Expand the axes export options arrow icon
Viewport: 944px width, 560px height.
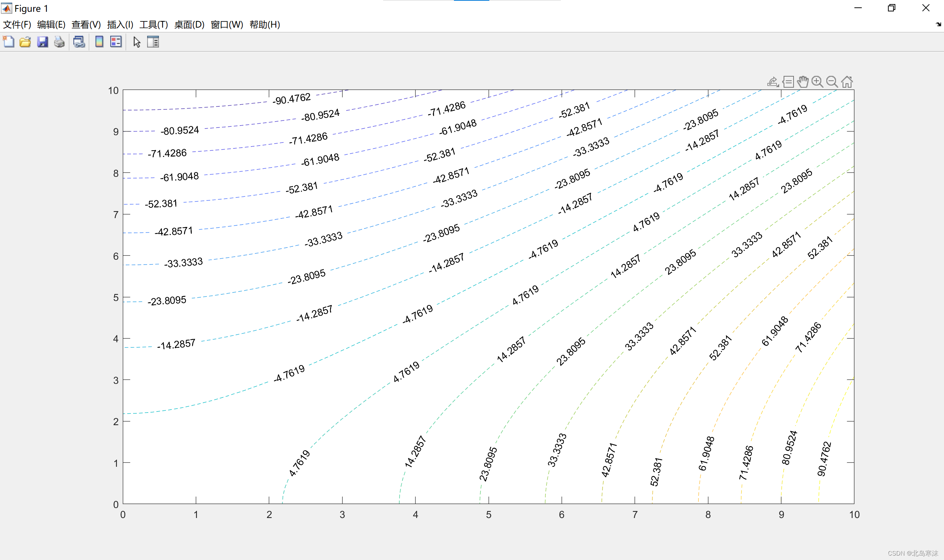773,82
